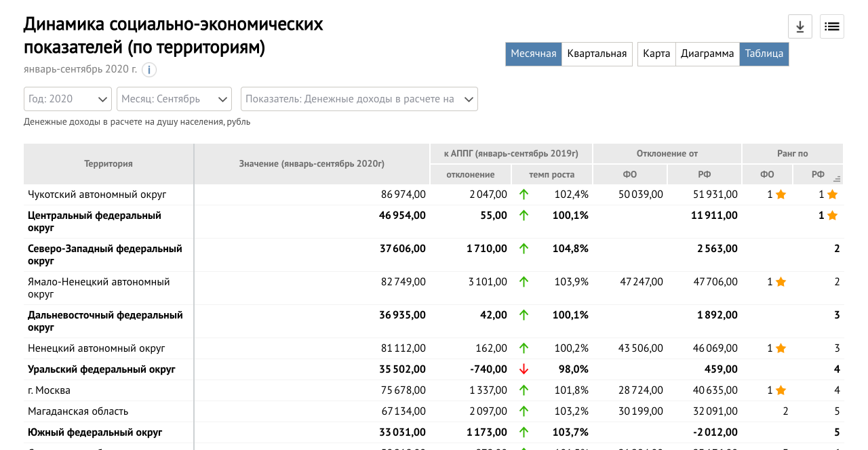Image resolution: width=868 pixels, height=450 pixels.
Task: Select the Таблица tab
Action: (x=764, y=54)
